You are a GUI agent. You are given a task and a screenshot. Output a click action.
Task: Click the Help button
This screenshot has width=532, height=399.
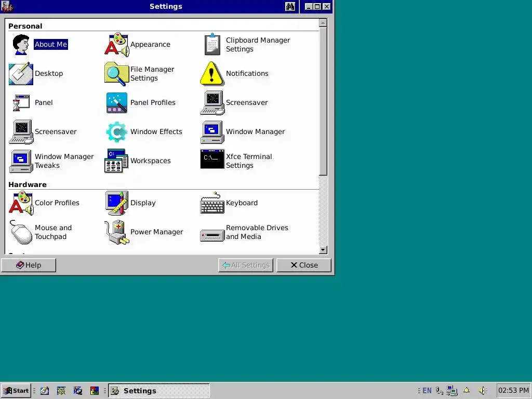tap(29, 265)
